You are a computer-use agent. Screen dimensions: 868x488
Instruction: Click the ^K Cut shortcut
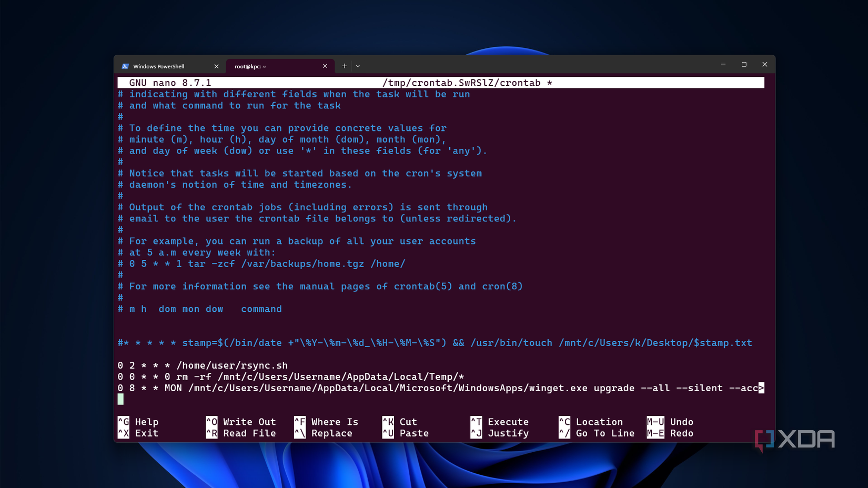(400, 422)
